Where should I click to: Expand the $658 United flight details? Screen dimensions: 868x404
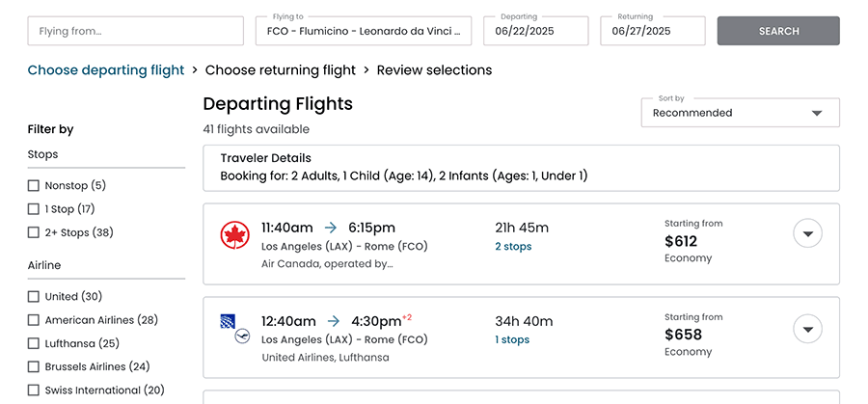click(x=807, y=329)
